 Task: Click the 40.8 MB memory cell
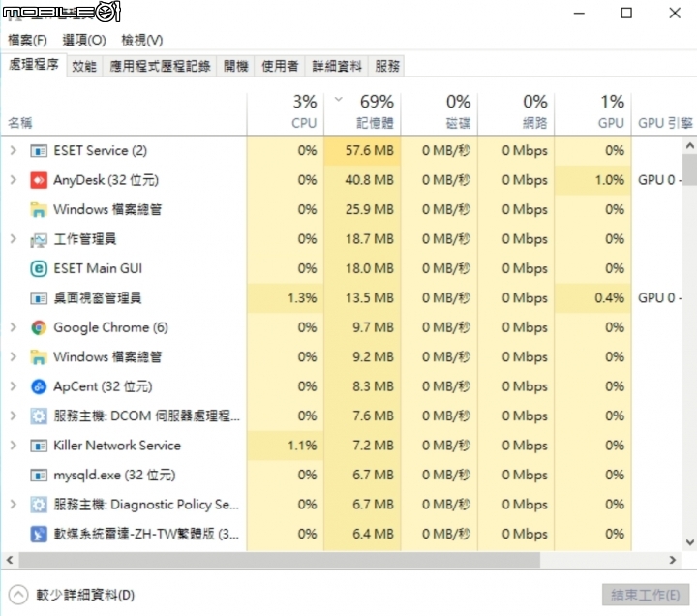(x=362, y=180)
